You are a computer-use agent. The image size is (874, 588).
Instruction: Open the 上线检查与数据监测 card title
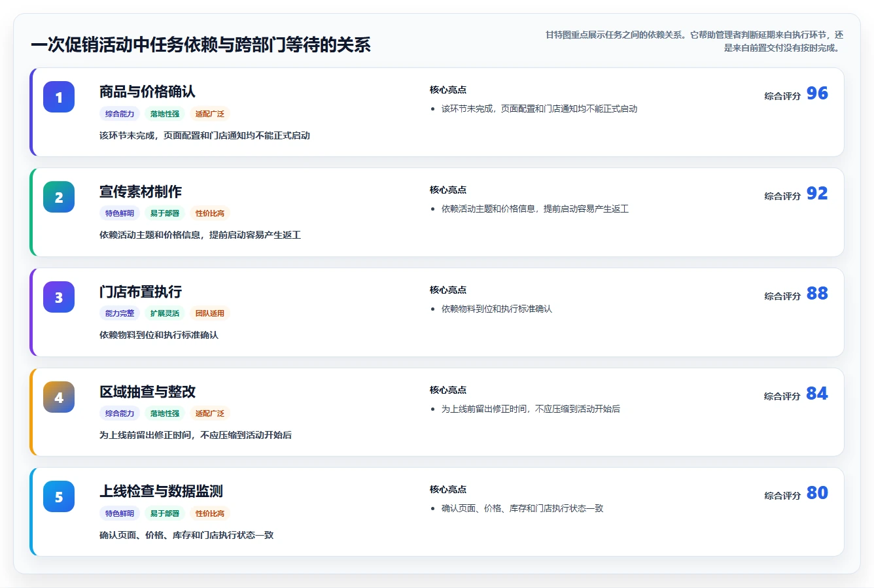tap(161, 491)
